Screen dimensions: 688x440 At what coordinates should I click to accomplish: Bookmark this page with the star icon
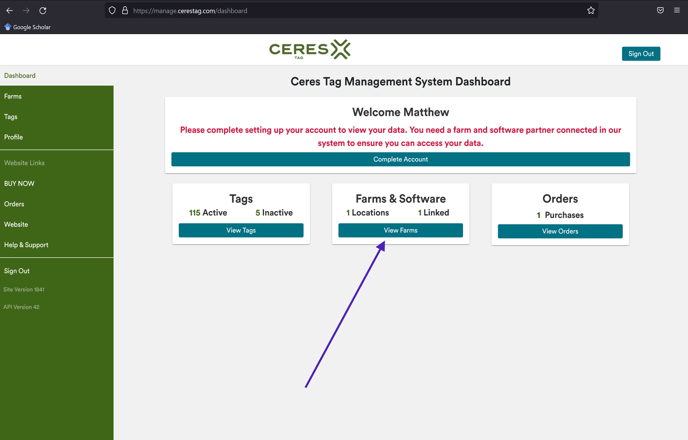pyautogui.click(x=591, y=11)
